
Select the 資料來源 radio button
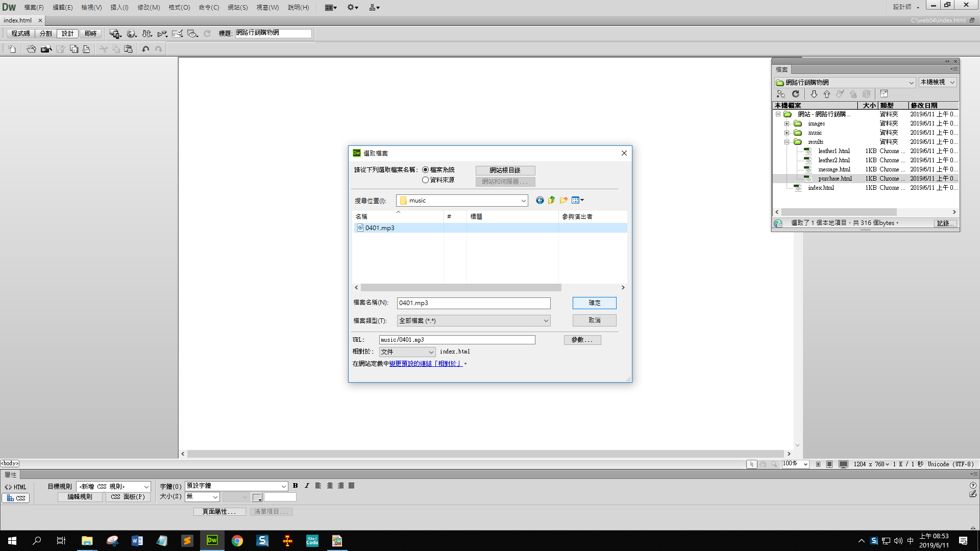(x=425, y=180)
